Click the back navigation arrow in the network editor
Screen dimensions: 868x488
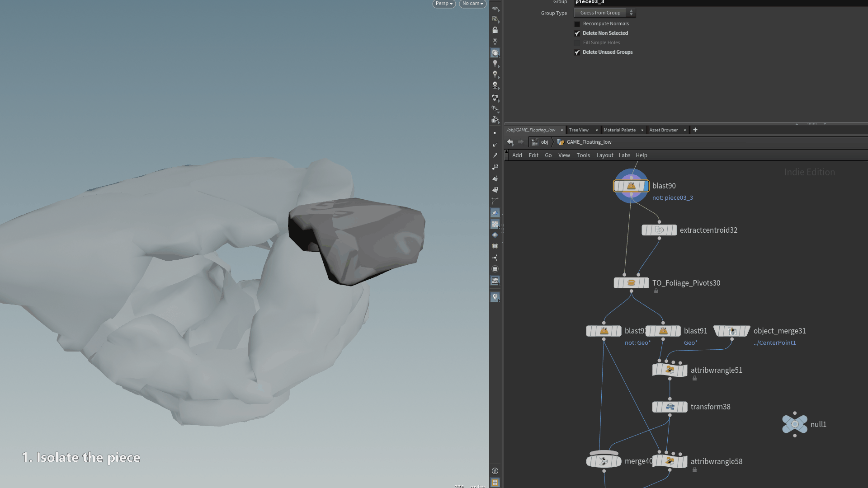(510, 142)
